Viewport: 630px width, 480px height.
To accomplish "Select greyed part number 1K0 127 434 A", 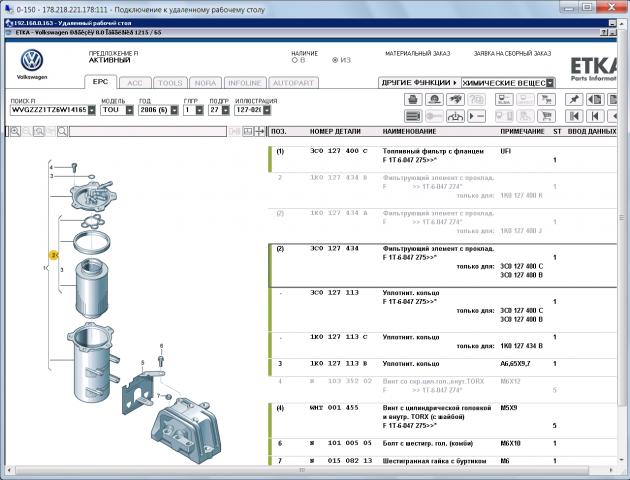I will 339,213.
